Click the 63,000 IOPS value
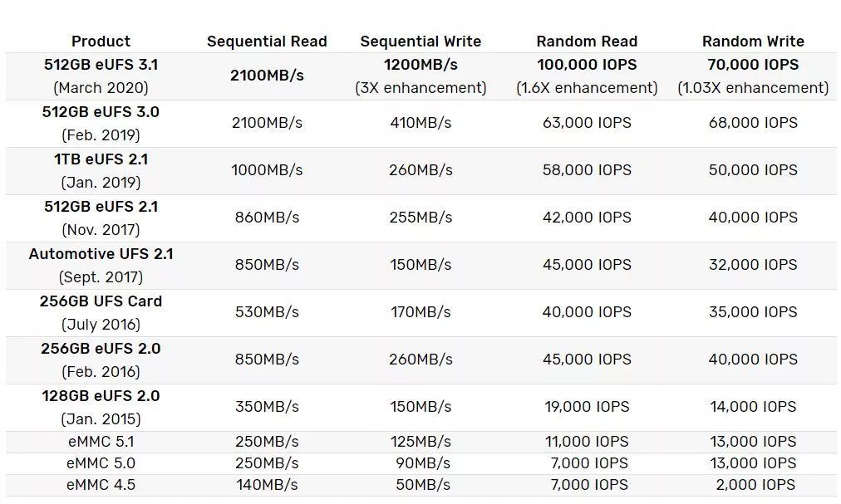 click(x=587, y=123)
